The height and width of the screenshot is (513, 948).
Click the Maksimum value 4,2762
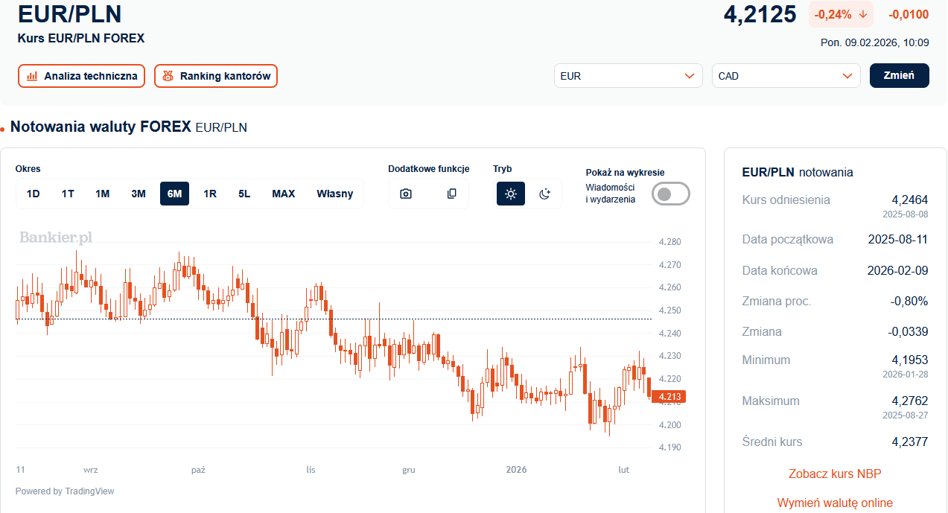coord(909,401)
